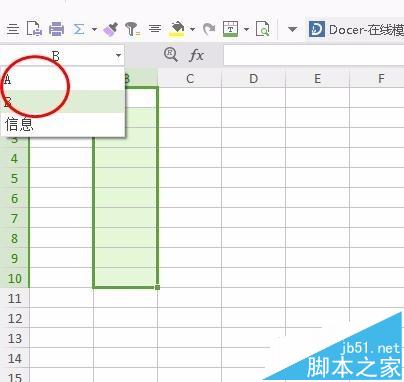Click the redo arrow icon
This screenshot has height=382, width=404.
pyautogui.click(x=209, y=29)
